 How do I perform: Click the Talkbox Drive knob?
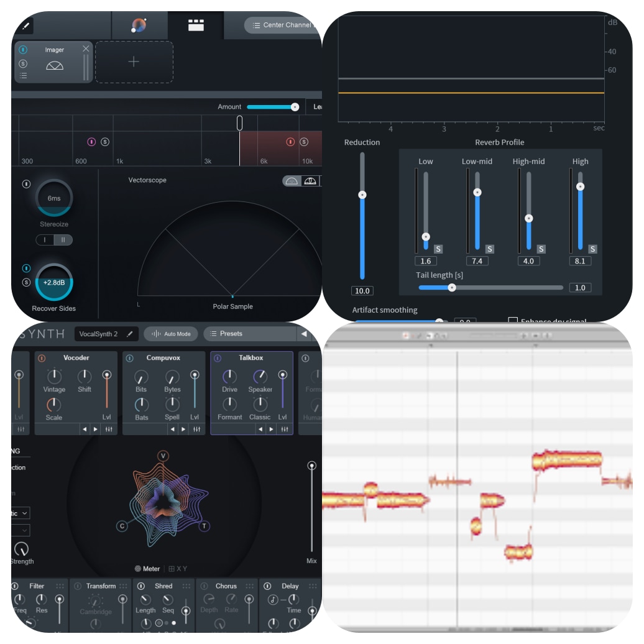click(229, 376)
